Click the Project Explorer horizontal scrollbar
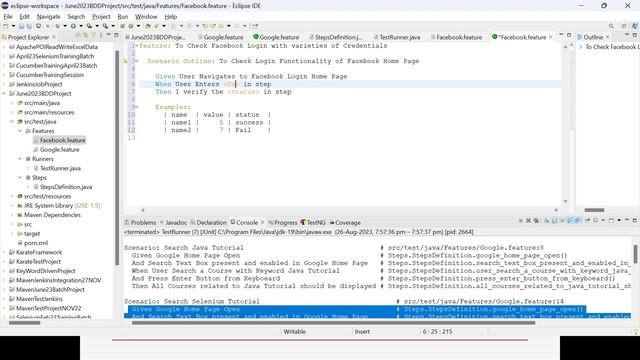This screenshot has width=640, height=360. tap(24, 323)
